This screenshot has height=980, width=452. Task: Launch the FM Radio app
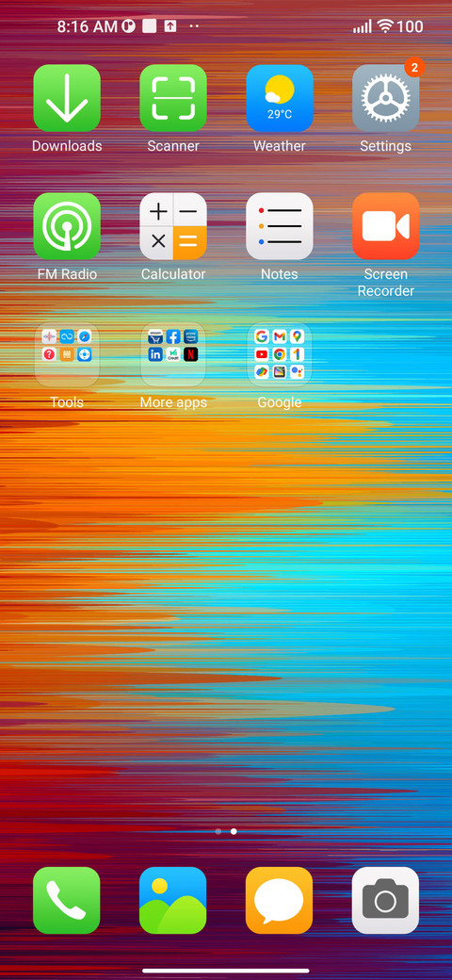67,226
